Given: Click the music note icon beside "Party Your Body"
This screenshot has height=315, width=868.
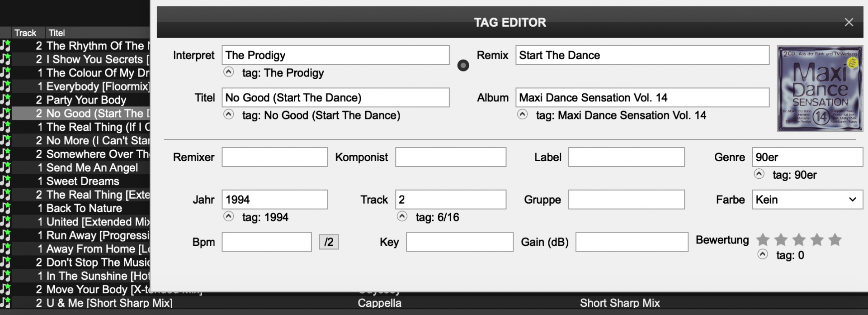Looking at the screenshot, I should coord(6,100).
